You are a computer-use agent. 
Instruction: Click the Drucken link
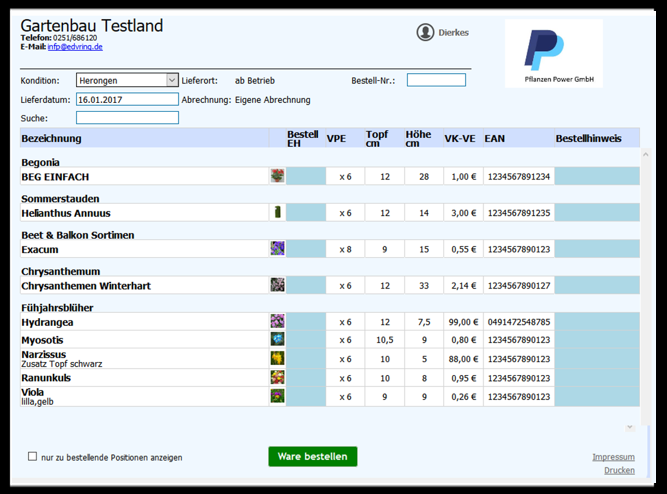(619, 470)
